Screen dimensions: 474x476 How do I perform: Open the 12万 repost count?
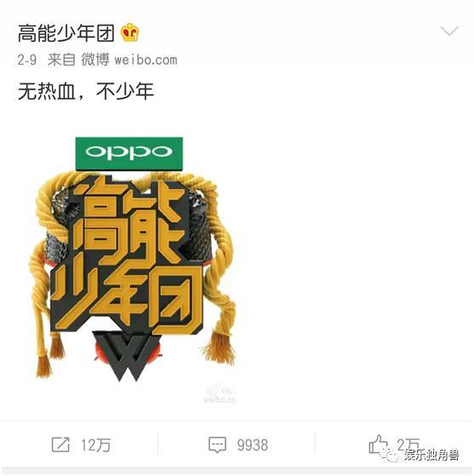[x=95, y=445]
